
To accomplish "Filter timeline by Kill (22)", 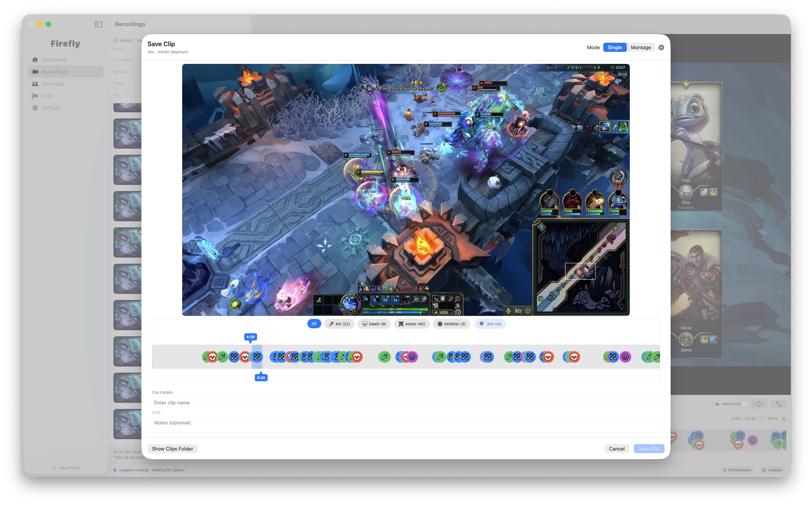I will pos(339,324).
